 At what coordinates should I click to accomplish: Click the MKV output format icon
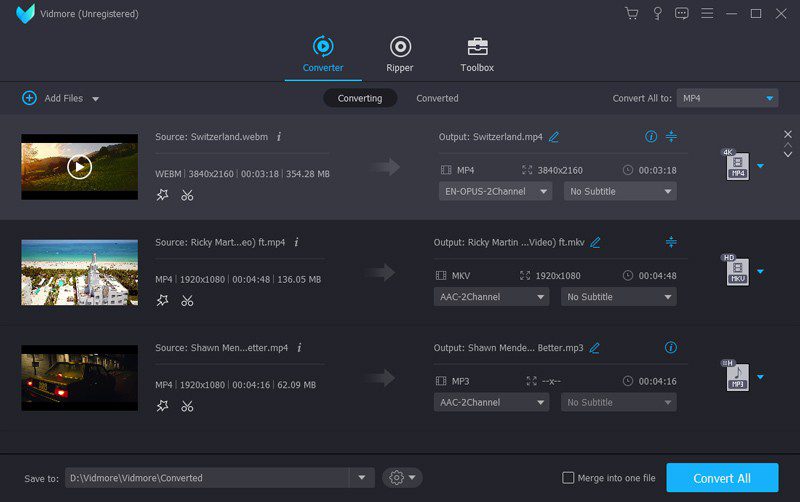(737, 271)
